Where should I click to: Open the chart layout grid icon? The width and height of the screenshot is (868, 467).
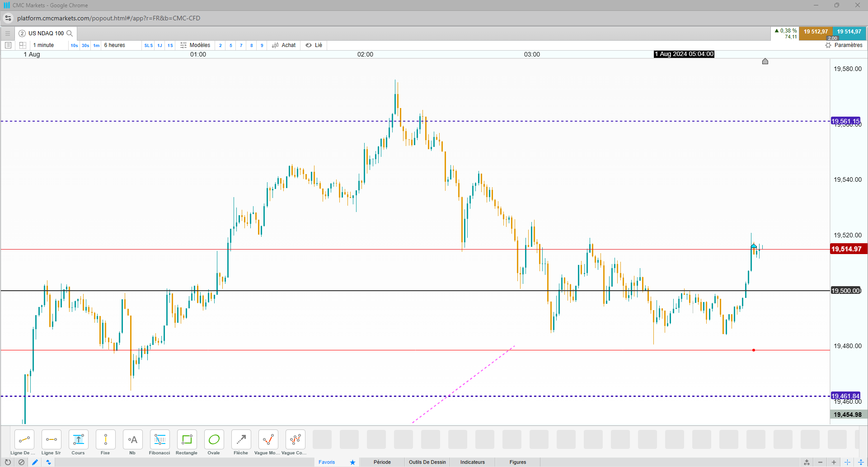23,45
